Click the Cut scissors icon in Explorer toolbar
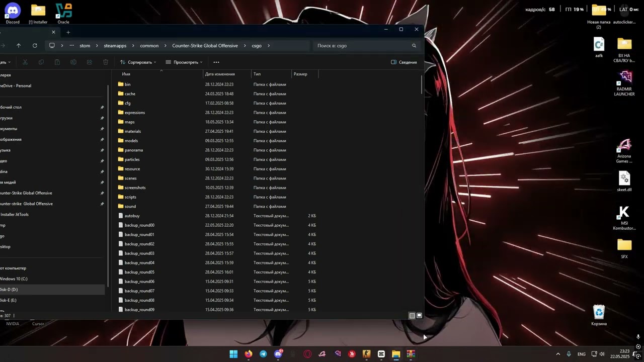Image resolution: width=644 pixels, height=362 pixels. point(25,62)
